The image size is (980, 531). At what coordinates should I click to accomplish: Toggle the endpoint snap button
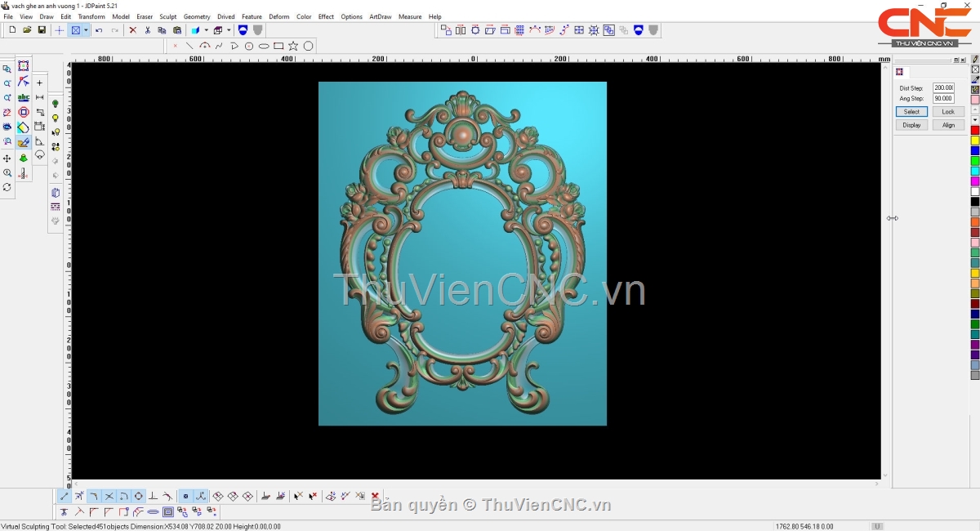point(65,496)
